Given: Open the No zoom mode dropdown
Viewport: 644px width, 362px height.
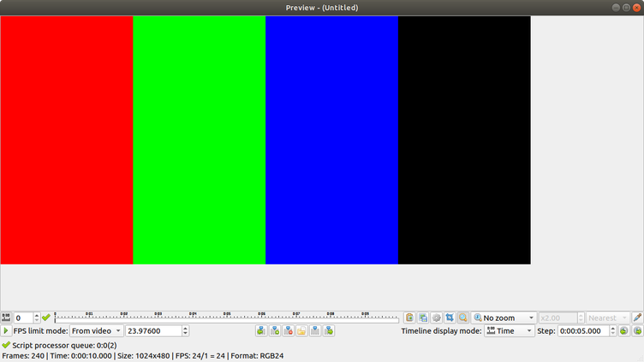Looking at the screenshot, I should (x=504, y=317).
